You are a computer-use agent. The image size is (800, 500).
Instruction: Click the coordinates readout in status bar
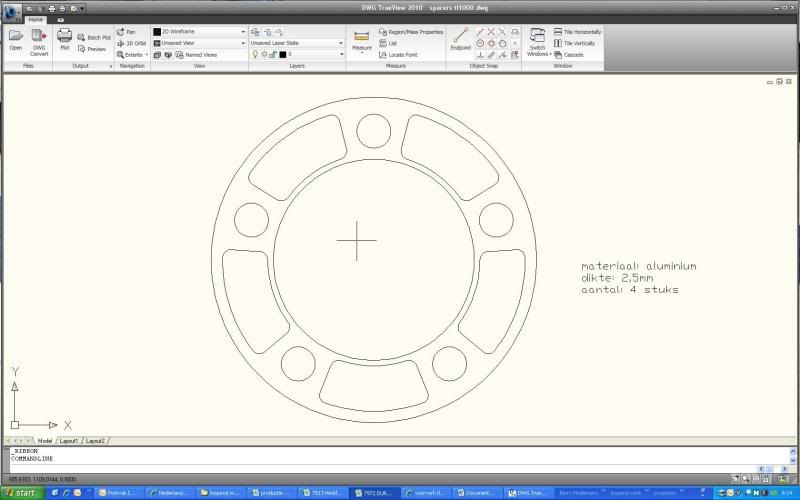click(42, 479)
